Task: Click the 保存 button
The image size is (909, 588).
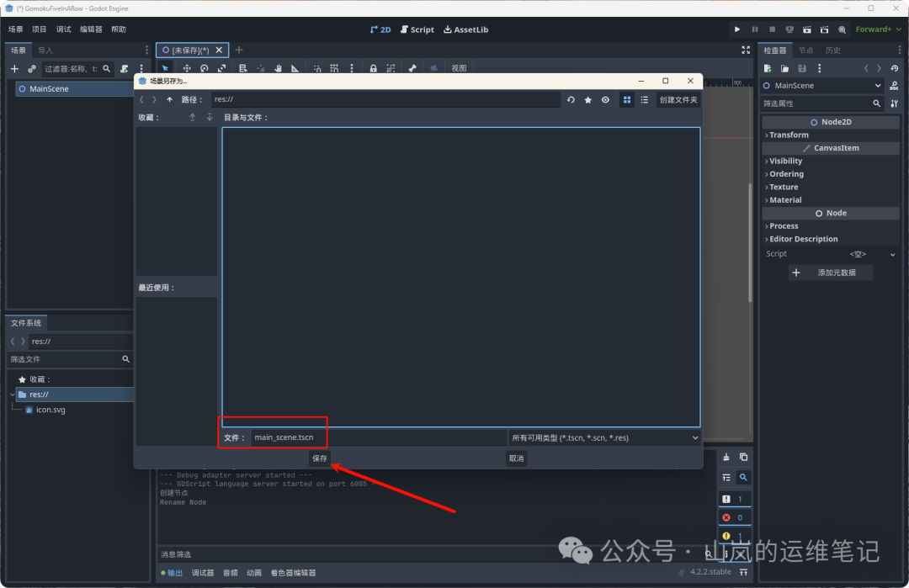Action: coord(320,458)
